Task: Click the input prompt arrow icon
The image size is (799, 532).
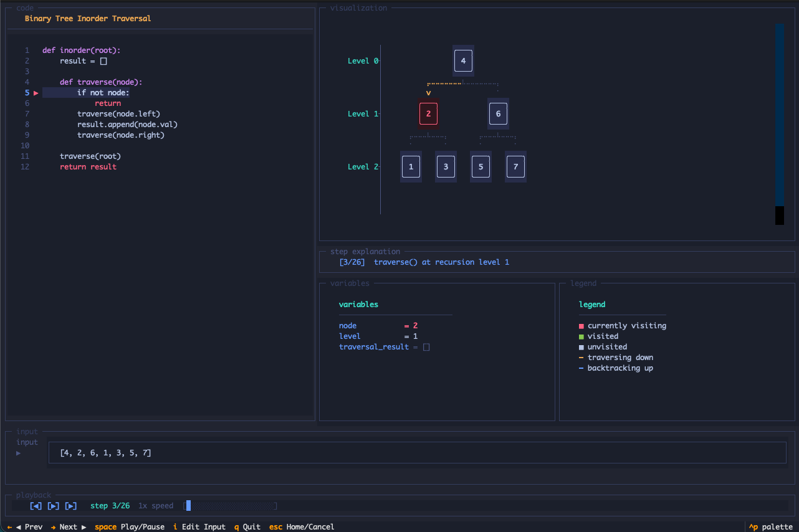Action: 19,453
